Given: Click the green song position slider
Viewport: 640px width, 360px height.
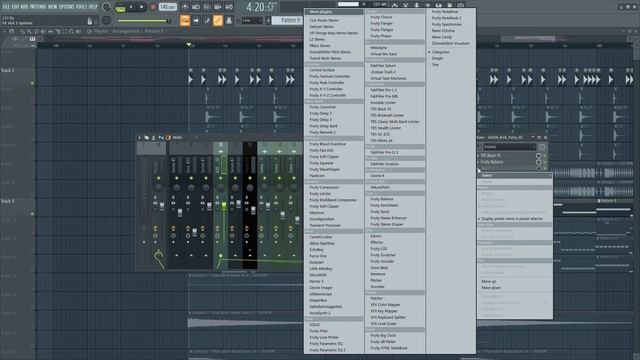Looking at the screenshot, I should point(145,20).
